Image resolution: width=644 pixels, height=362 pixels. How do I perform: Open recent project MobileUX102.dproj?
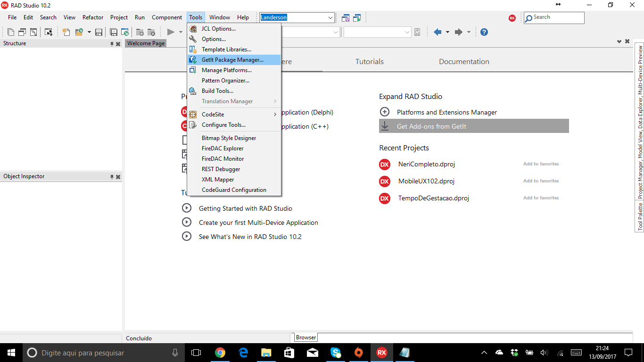(426, 181)
